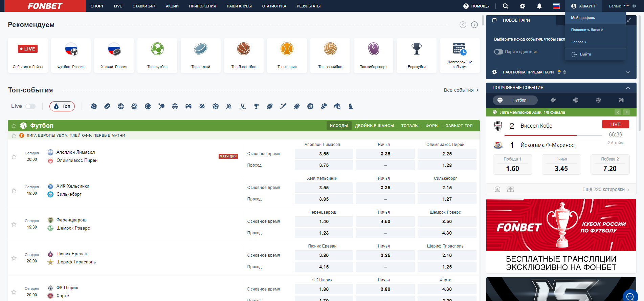Open the search magnifier icon
Image resolution: width=644 pixels, height=301 pixels.
[x=505, y=6]
